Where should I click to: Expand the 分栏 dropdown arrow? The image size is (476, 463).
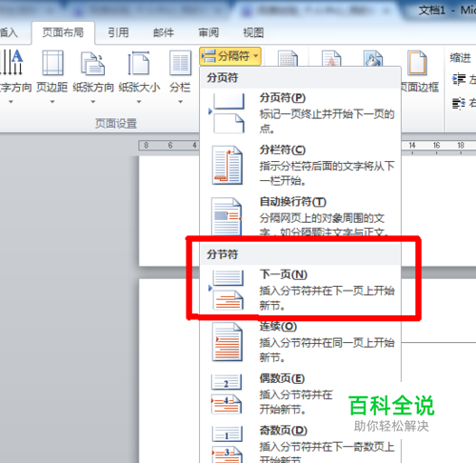[180, 102]
